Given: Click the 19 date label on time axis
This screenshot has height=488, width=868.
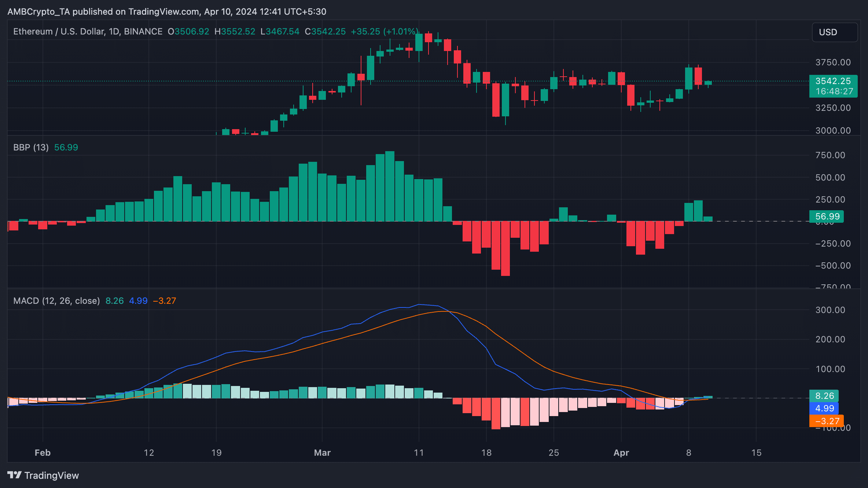Looking at the screenshot, I should [x=216, y=453].
